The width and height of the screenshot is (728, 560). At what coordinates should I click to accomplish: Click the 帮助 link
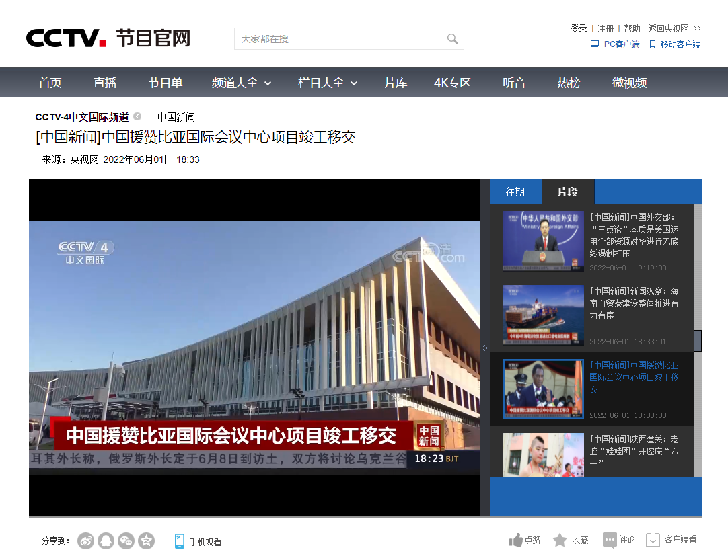click(x=632, y=28)
